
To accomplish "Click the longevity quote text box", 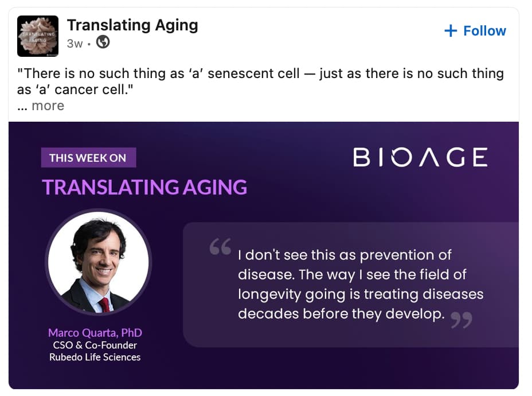I will pyautogui.click(x=351, y=285).
